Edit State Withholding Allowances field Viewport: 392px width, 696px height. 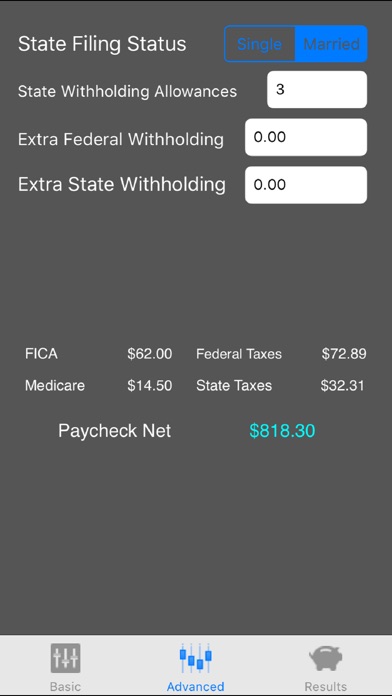[317, 89]
